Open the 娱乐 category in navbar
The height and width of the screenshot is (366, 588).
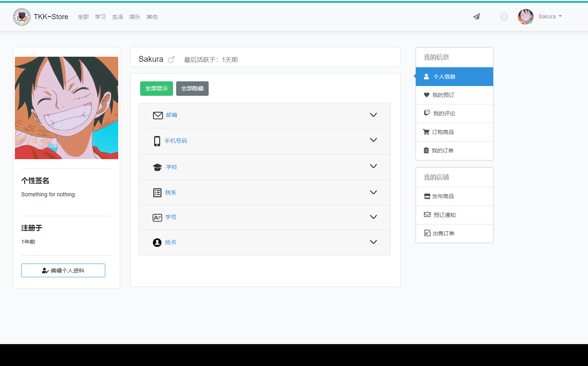click(135, 17)
